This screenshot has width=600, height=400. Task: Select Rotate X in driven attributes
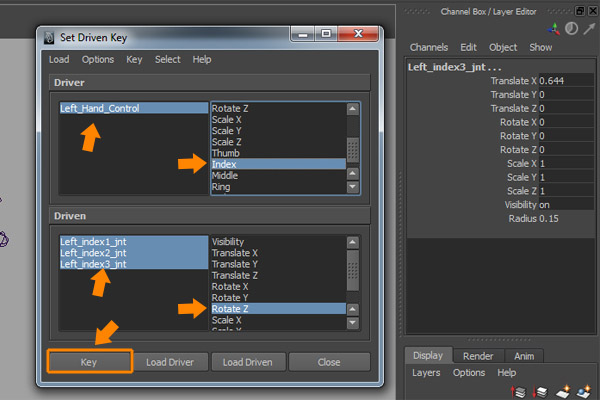point(278,286)
